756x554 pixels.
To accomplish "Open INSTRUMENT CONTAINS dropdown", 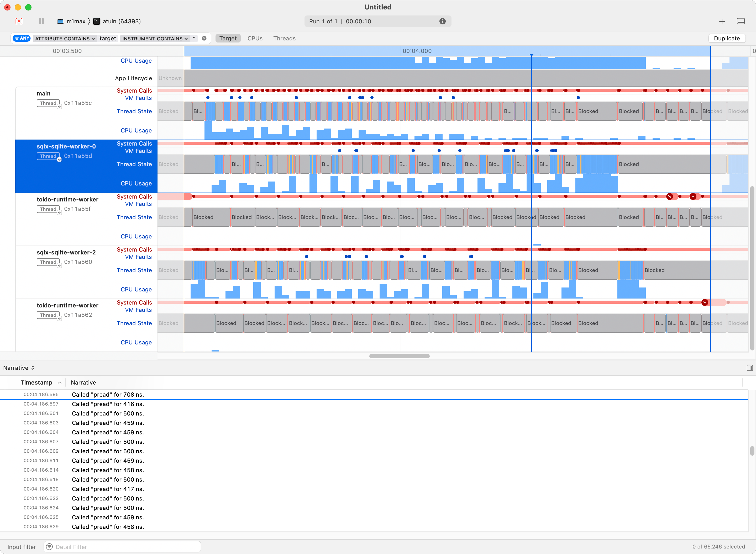I will tap(155, 39).
